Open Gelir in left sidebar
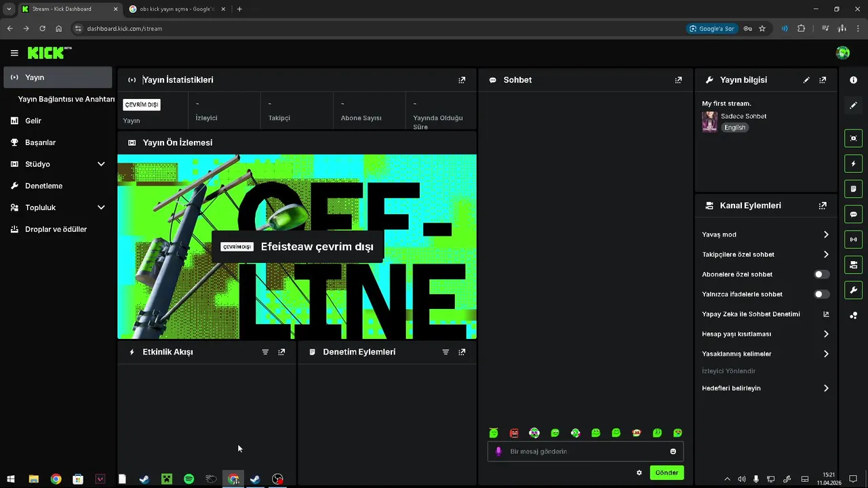 pyautogui.click(x=58, y=121)
